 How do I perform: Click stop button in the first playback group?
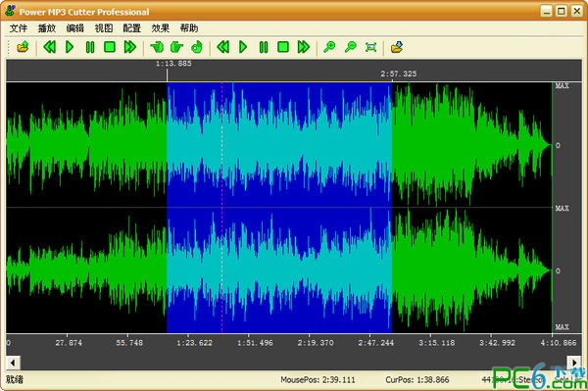[110, 47]
